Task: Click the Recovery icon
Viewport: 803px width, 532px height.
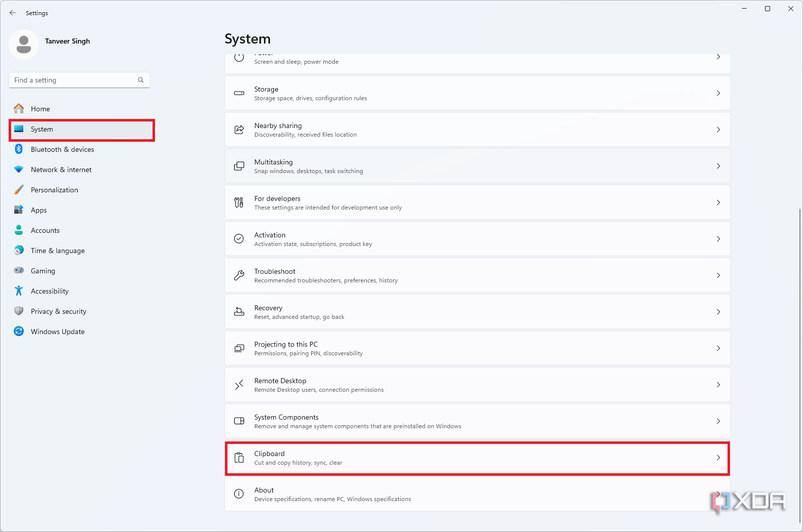Action: 239,312
